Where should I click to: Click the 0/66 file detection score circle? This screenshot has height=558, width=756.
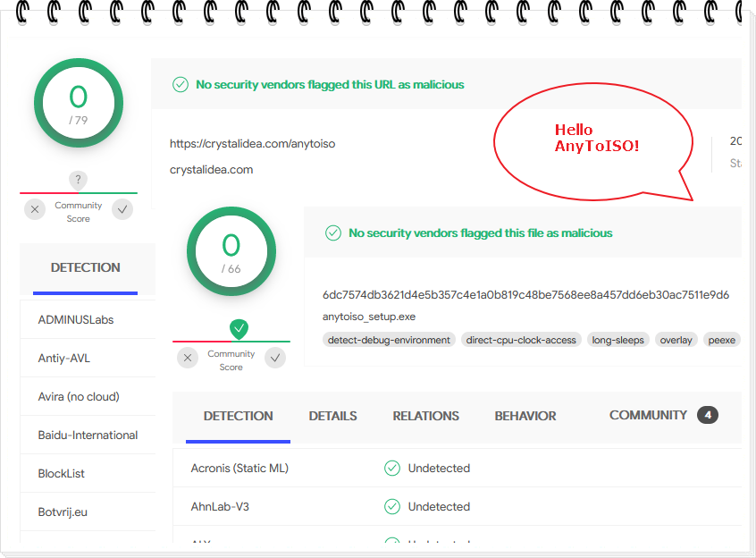[x=231, y=251]
